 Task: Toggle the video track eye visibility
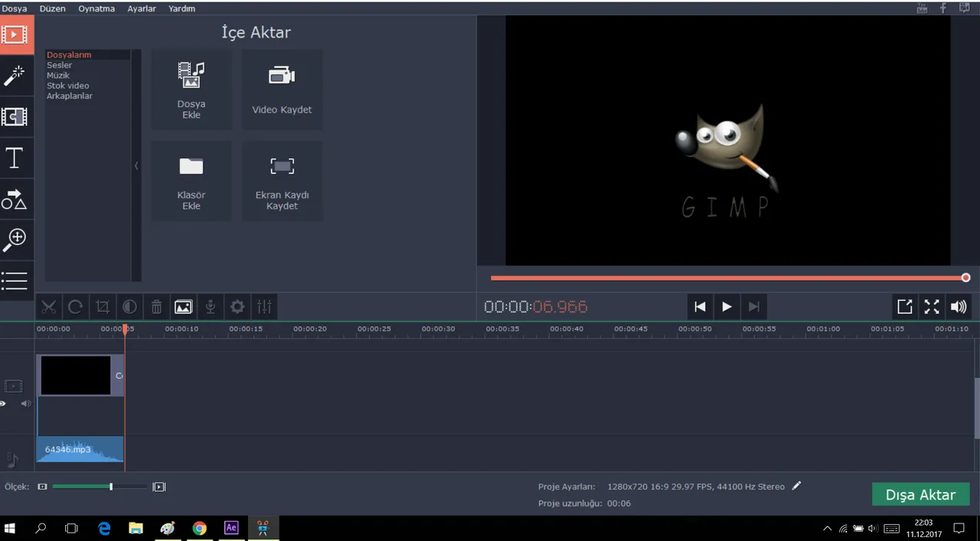click(3, 403)
